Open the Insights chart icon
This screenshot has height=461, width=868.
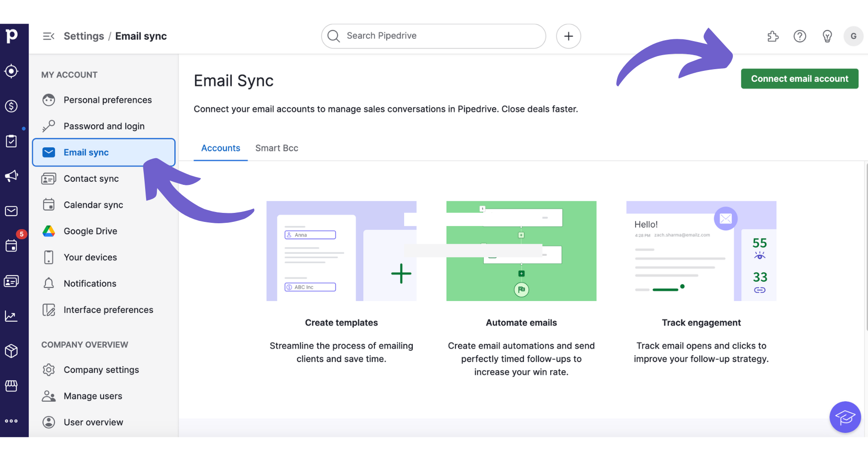coord(11,316)
